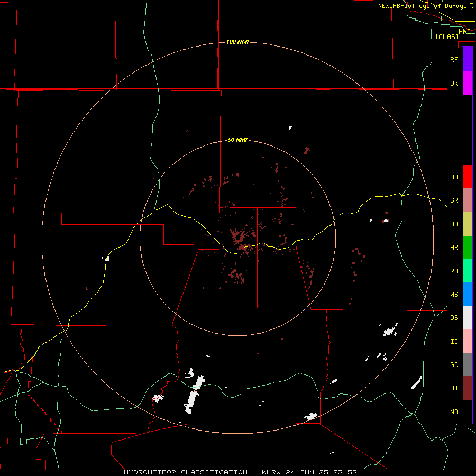The width and height of the screenshot is (476, 476).
Task: Click the NEXLAB-College of DuPage text
Action: (422, 6)
